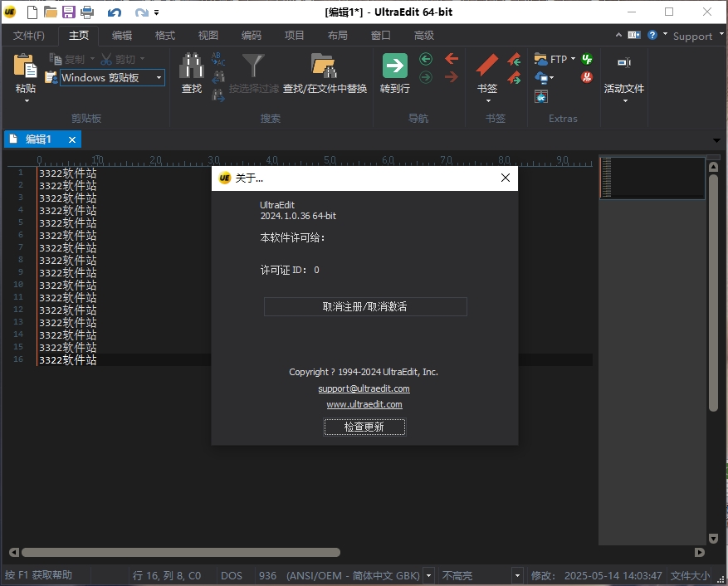The height and width of the screenshot is (586, 728).
Task: Open the support@ultraedit.com email link
Action: pos(364,388)
